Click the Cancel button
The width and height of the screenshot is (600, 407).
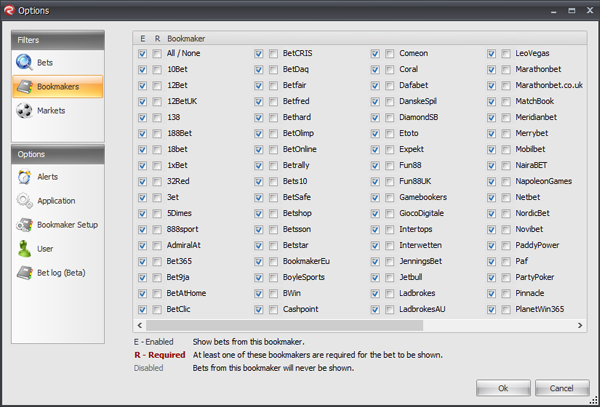(x=562, y=388)
